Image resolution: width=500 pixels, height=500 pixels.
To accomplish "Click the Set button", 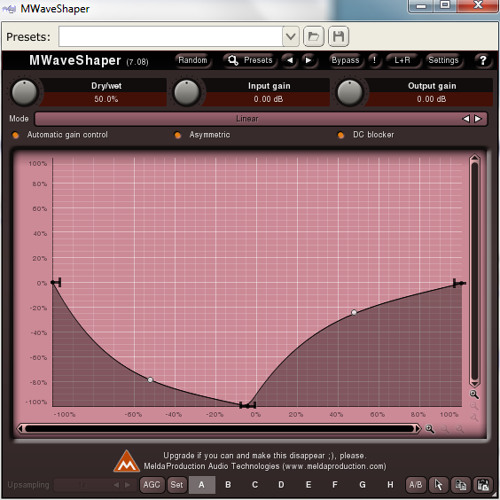I will pos(177,485).
